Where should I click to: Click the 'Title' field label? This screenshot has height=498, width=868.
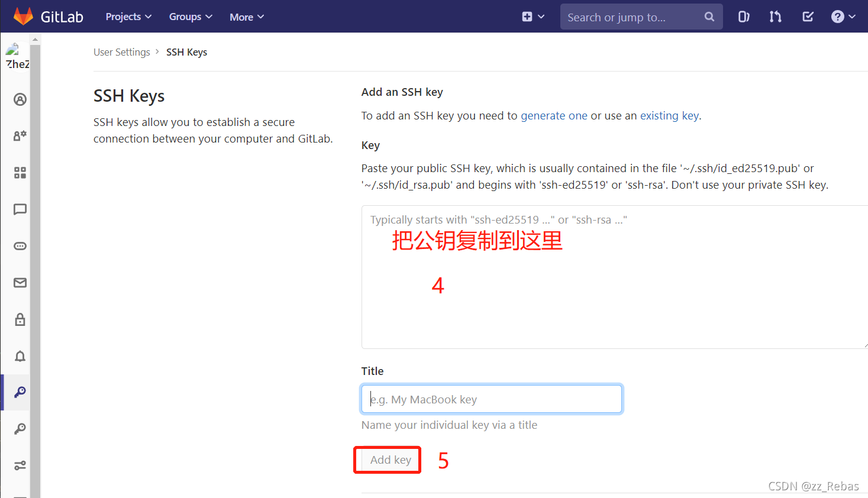(x=372, y=371)
